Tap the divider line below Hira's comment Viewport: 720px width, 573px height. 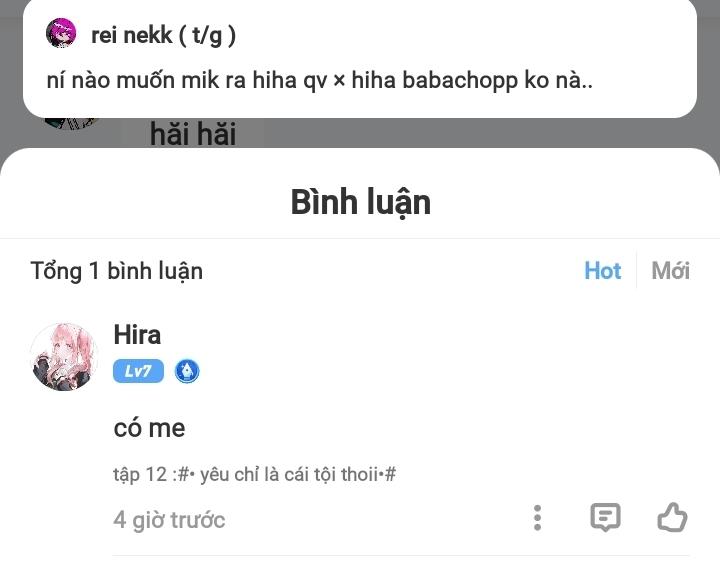400,555
